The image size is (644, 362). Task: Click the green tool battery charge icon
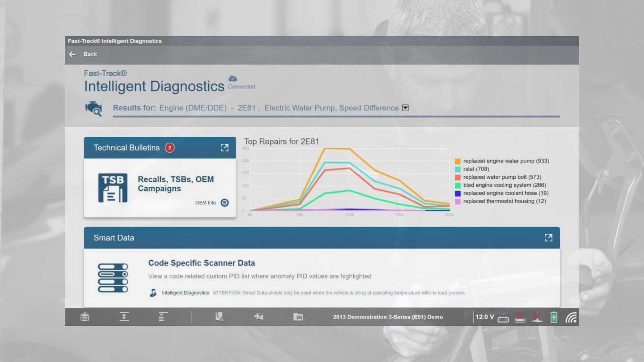click(554, 317)
